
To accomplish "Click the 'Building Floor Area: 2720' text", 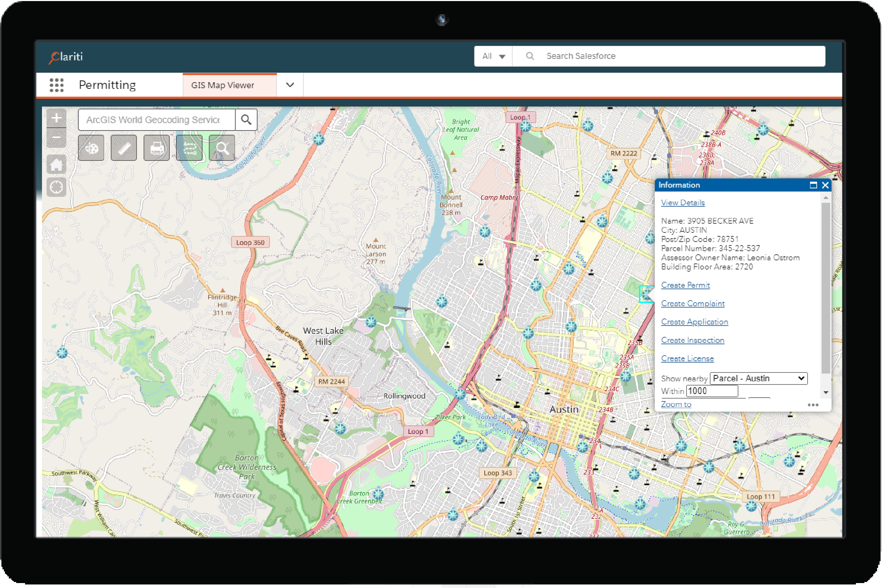I will coord(707,267).
